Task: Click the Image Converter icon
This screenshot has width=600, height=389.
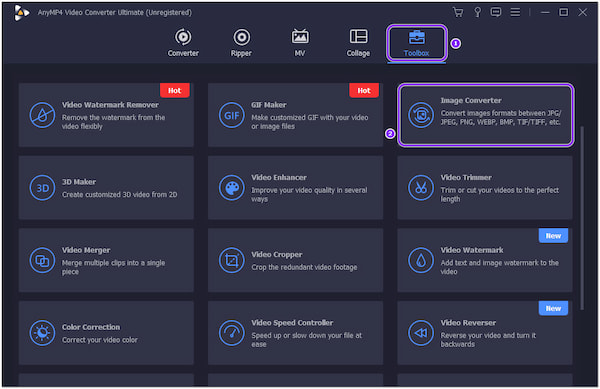Action: pos(421,115)
